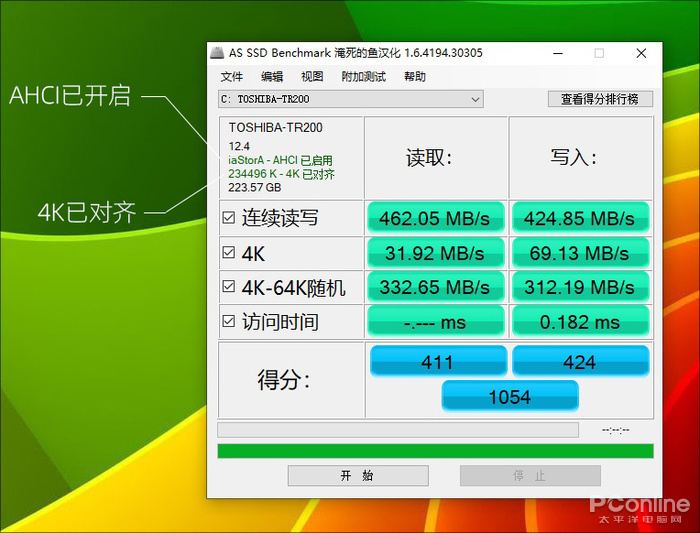The image size is (700, 533).
Task: Click the green progress bar
Action: point(435,451)
